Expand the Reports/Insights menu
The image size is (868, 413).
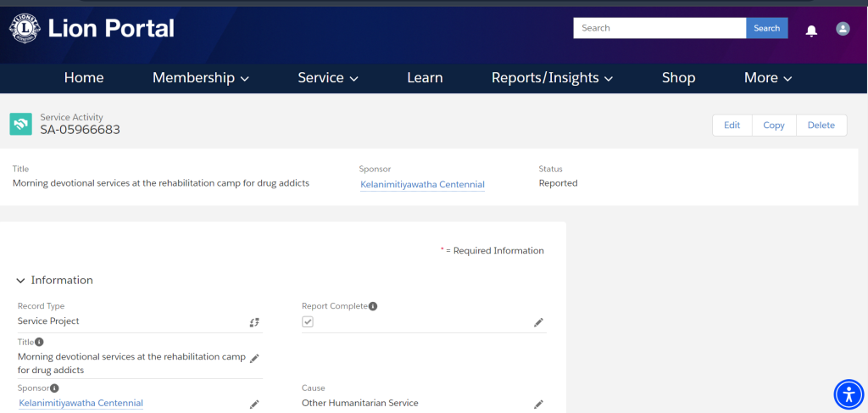point(552,78)
